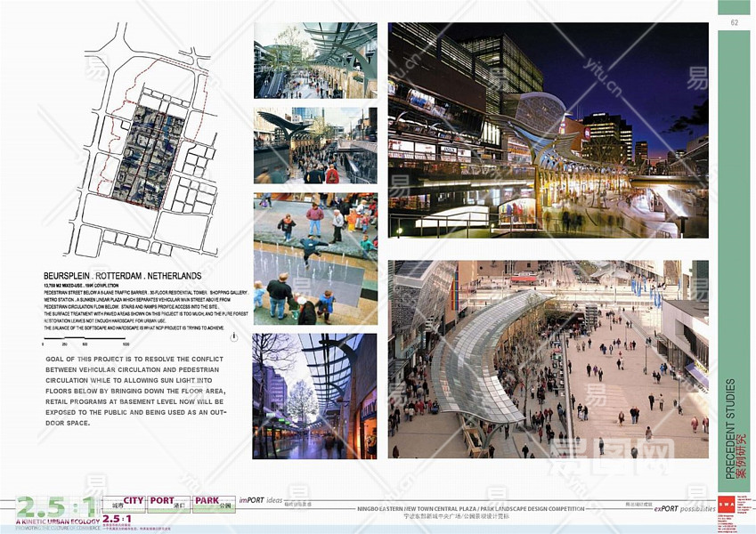Click the vertical PRECEDENT STUDIES title
The image size is (756, 534).
click(730, 429)
